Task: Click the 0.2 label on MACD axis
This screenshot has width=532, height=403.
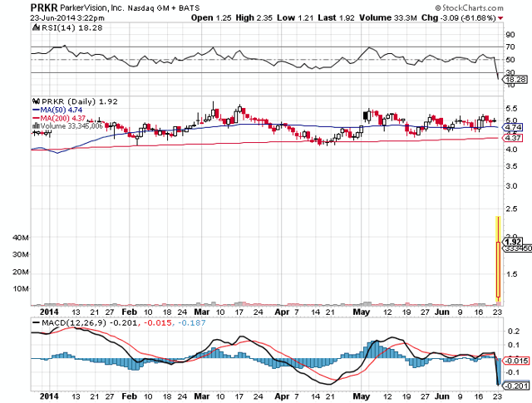Action: click(515, 332)
